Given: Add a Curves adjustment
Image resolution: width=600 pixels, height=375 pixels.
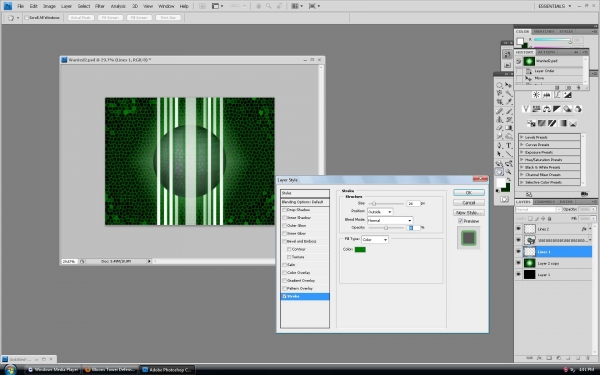Looking at the screenshot, I should [557, 95].
